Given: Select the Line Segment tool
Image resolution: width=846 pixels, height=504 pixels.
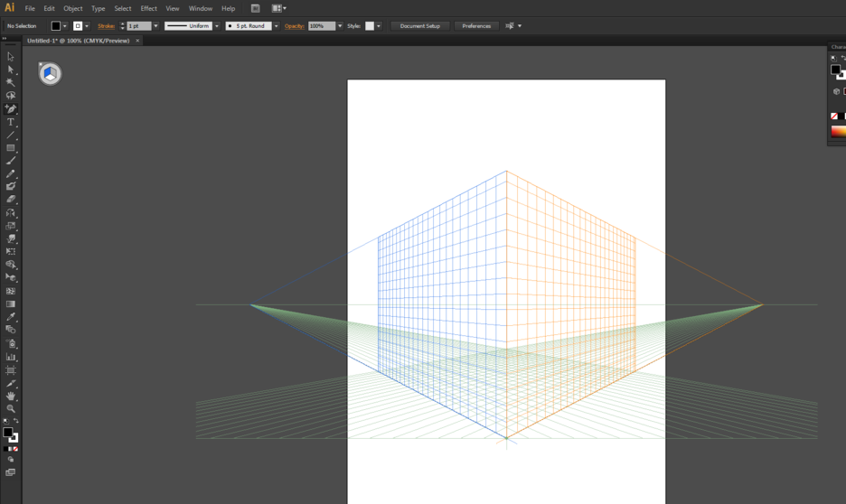Looking at the screenshot, I should tap(10, 135).
